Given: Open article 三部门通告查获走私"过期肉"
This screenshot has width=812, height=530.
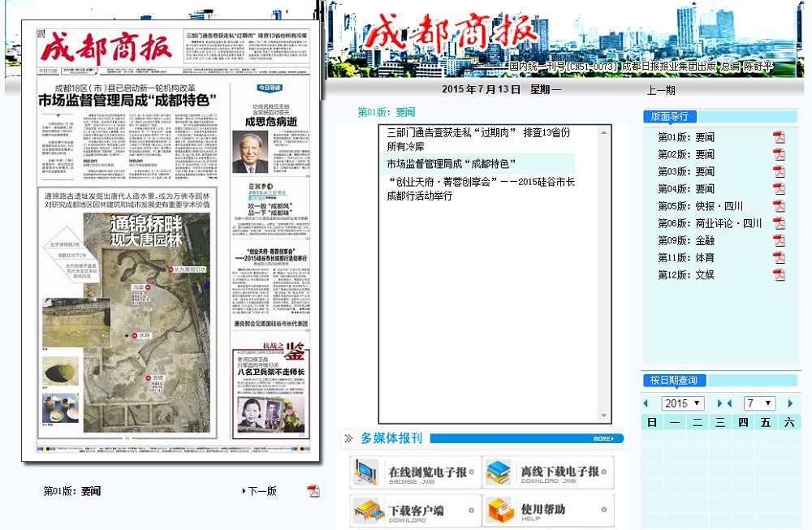Looking at the screenshot, I should [478, 140].
